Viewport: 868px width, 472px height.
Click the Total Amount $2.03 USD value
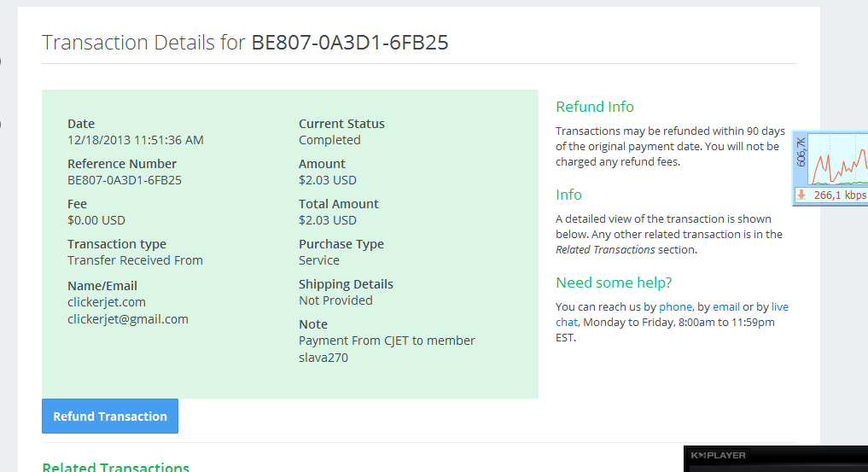tap(328, 220)
